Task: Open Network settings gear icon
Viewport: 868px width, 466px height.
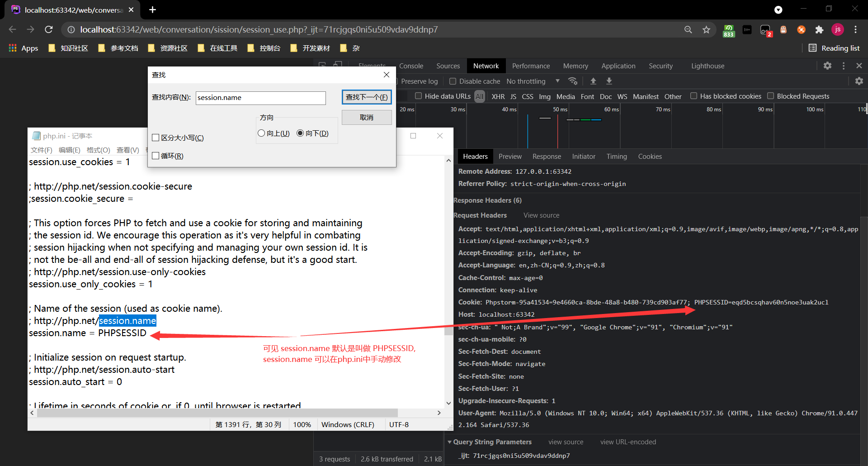Action: pyautogui.click(x=859, y=81)
